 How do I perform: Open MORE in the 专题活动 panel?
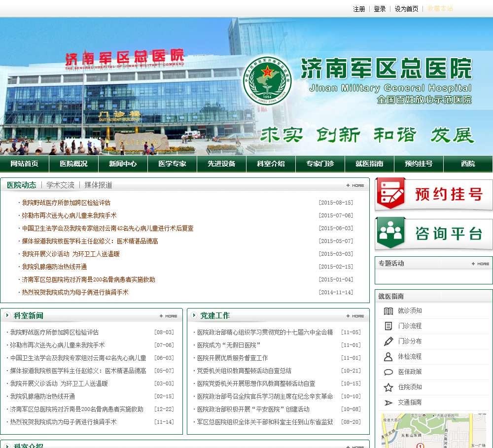[x=480, y=264]
